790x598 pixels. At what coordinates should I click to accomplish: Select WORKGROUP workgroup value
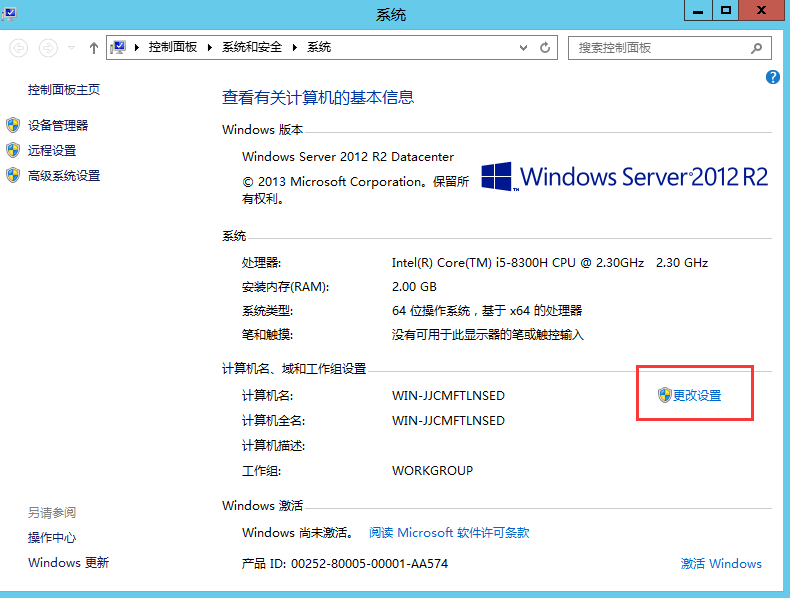click(x=432, y=471)
